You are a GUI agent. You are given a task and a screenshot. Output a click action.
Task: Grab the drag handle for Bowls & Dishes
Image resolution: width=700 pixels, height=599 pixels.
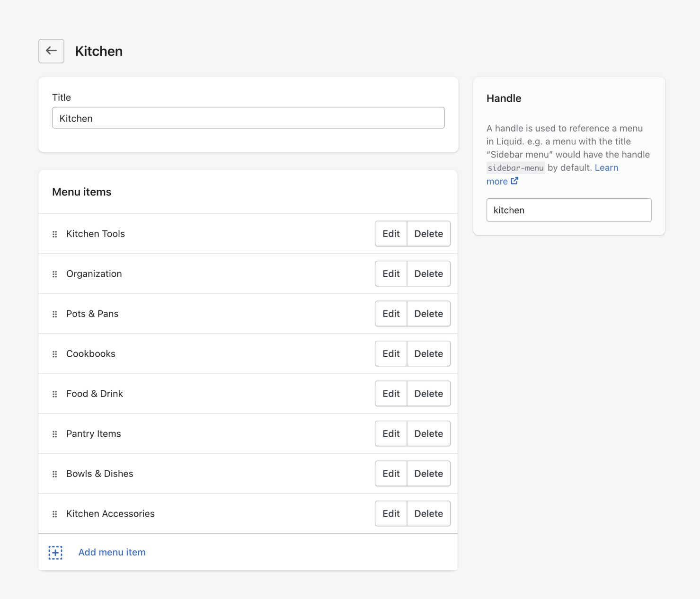click(x=55, y=474)
